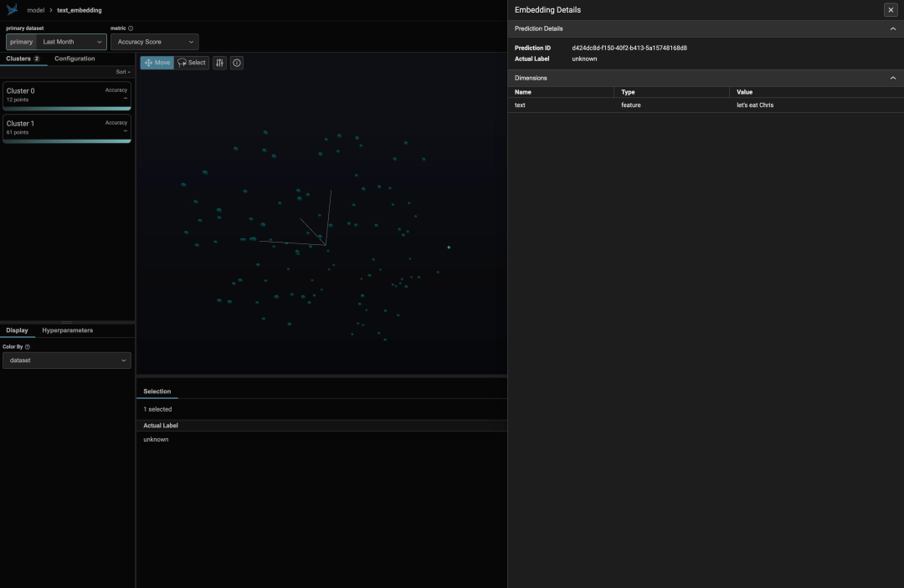The height and width of the screenshot is (588, 904).
Task: Switch to the Hyperparameters tab
Action: coord(68,330)
